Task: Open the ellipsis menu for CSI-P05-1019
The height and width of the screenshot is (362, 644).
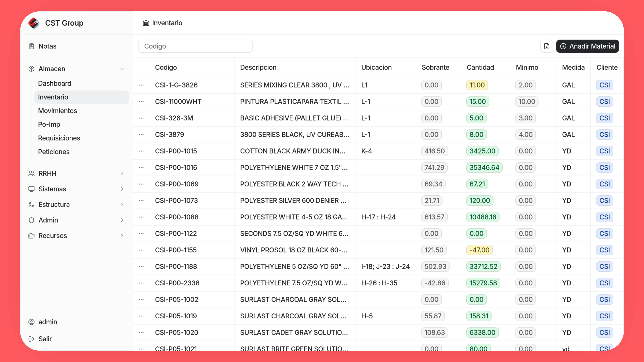Action: pyautogui.click(x=141, y=316)
